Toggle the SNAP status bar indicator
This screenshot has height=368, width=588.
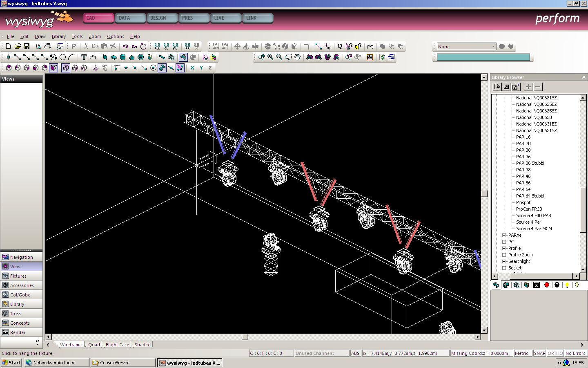point(539,353)
